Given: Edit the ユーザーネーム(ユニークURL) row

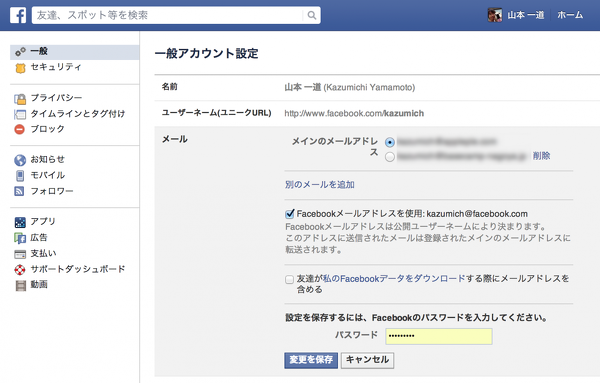Looking at the screenshot, I should (377, 113).
